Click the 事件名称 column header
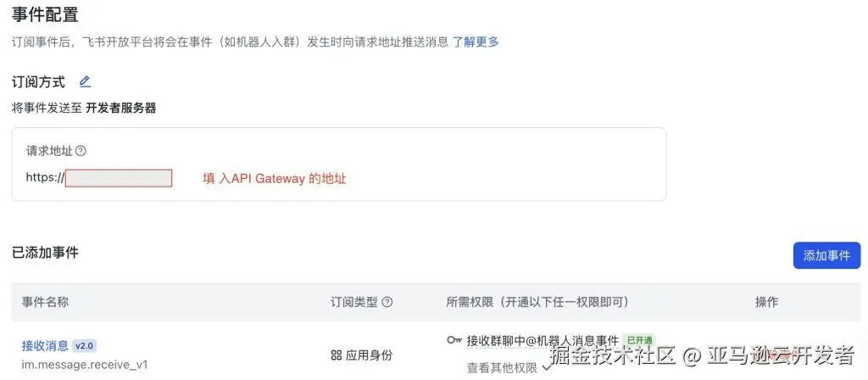This screenshot has height=380, width=868. tap(46, 302)
